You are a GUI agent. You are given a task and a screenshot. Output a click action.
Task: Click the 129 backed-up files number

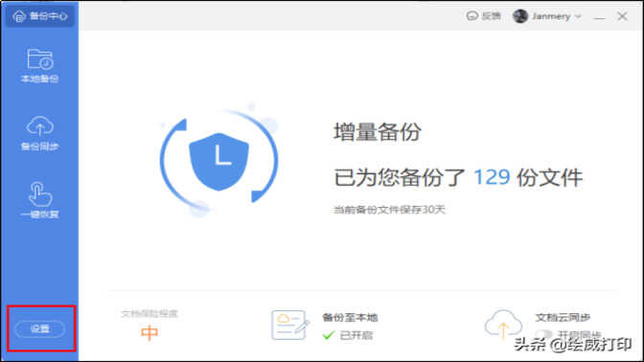click(492, 177)
